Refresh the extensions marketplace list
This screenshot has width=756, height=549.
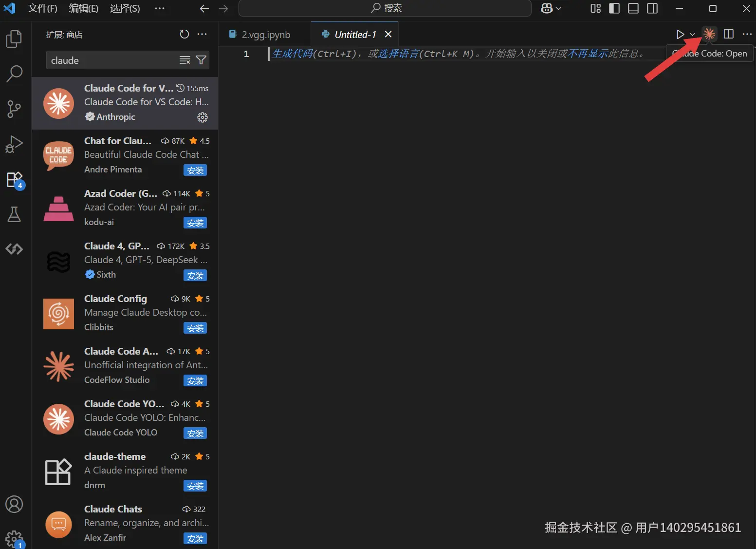184,34
